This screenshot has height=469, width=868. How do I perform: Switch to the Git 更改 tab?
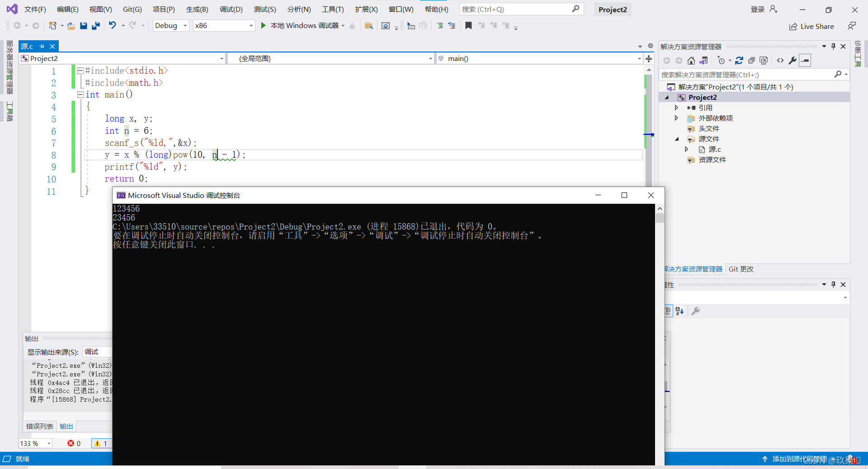pyautogui.click(x=741, y=269)
